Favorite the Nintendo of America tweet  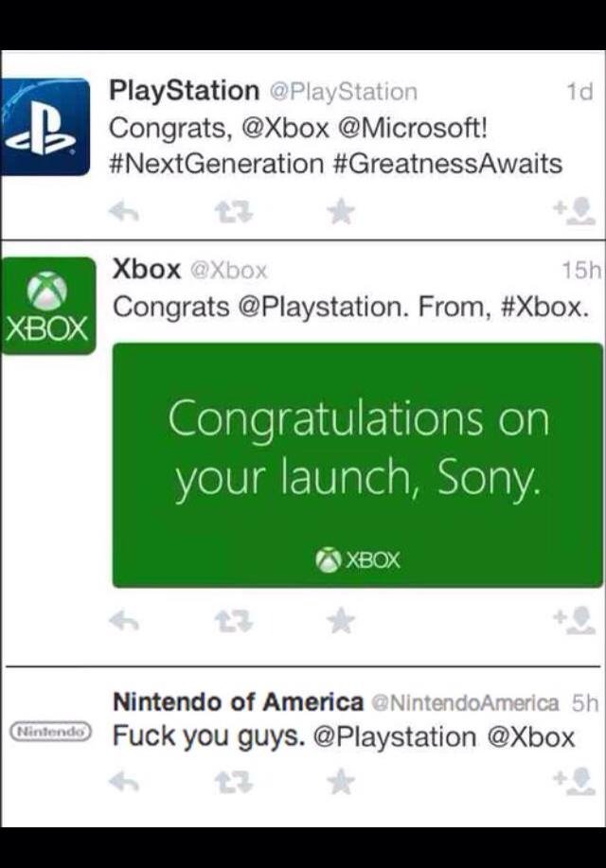pos(339,781)
